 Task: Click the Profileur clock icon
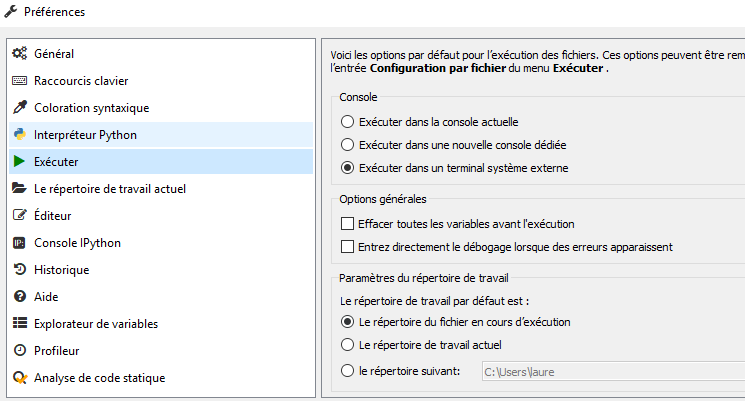[19, 351]
